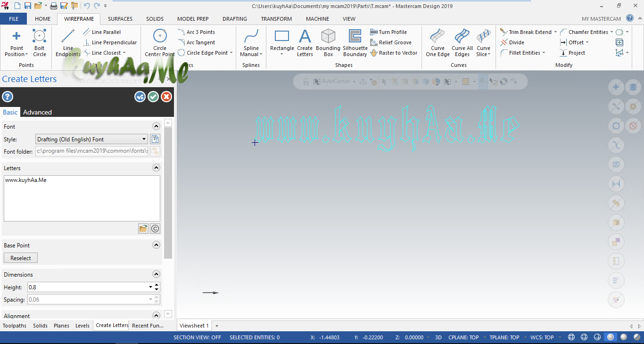Click the CPLANE: TOP status entry
The image size is (644, 344).
(x=463, y=337)
